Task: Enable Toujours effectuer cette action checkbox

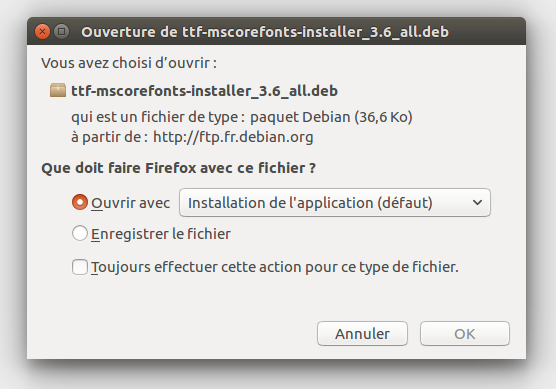Action: [x=80, y=267]
